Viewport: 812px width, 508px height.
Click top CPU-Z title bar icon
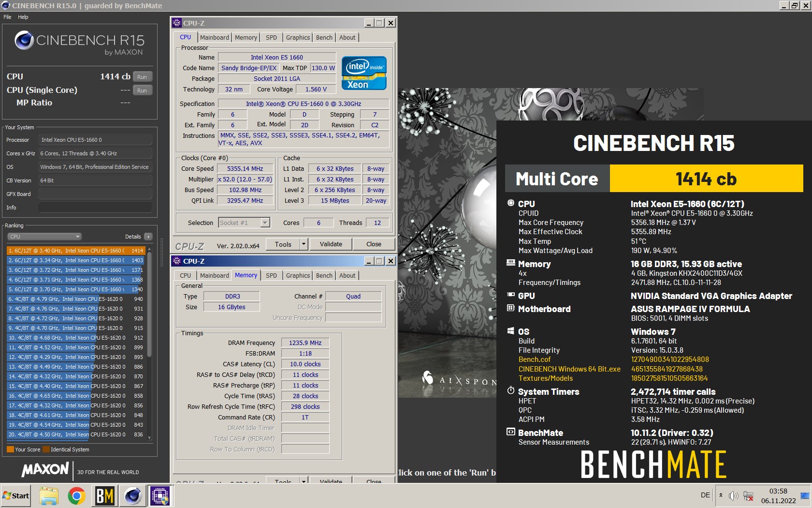[177, 23]
